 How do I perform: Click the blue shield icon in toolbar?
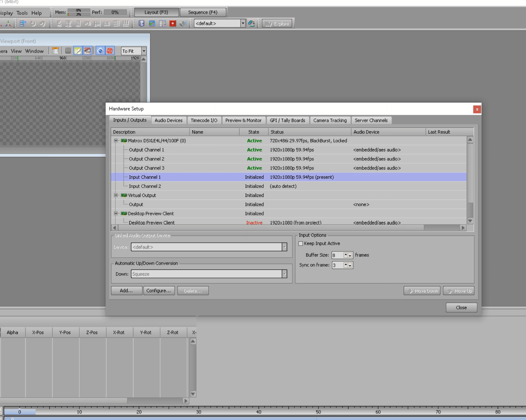[x=142, y=24]
